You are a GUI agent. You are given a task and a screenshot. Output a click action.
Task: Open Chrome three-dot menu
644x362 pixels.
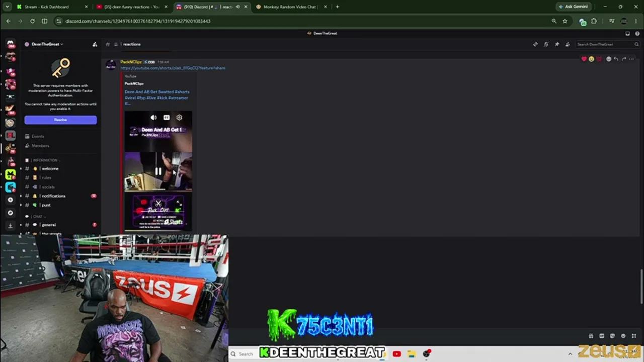[636, 21]
